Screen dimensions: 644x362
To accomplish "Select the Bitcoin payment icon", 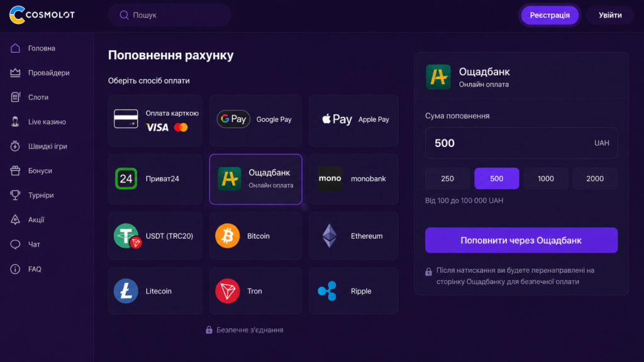I will (227, 236).
